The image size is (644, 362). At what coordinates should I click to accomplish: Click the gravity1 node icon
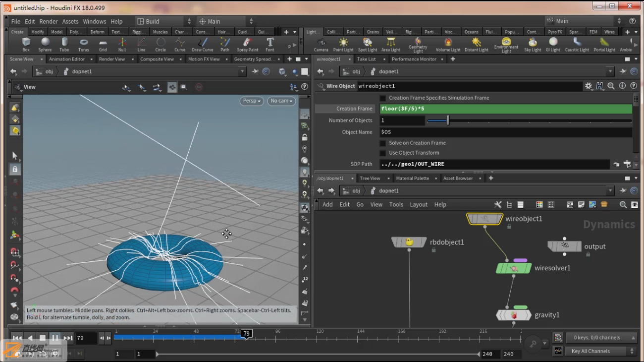[x=514, y=315]
